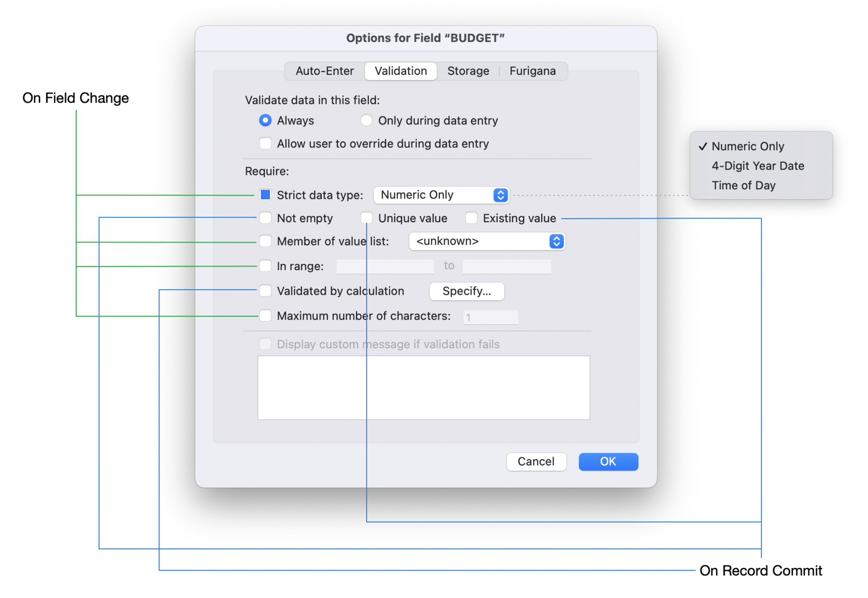Check 'Existing value' requirement
Screen dimensions: 868x598
pyautogui.click(x=471, y=218)
